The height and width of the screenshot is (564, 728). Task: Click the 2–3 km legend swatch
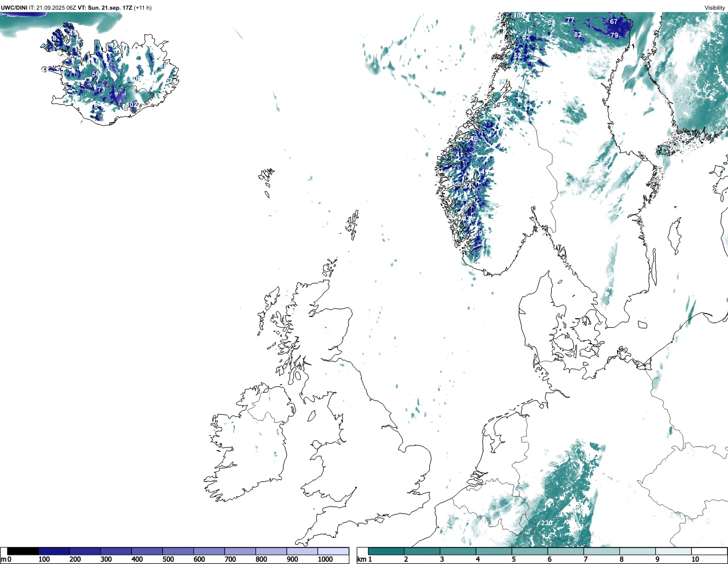422,551
